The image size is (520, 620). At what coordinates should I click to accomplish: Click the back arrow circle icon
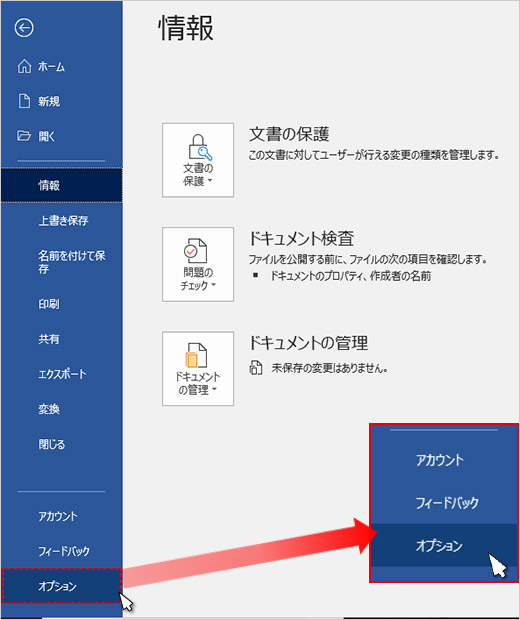pos(24,28)
